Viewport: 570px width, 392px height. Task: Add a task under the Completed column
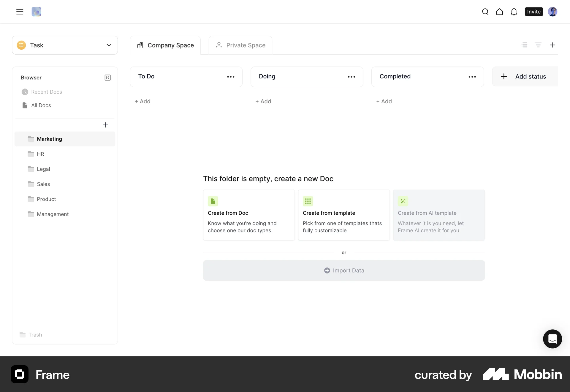384,101
